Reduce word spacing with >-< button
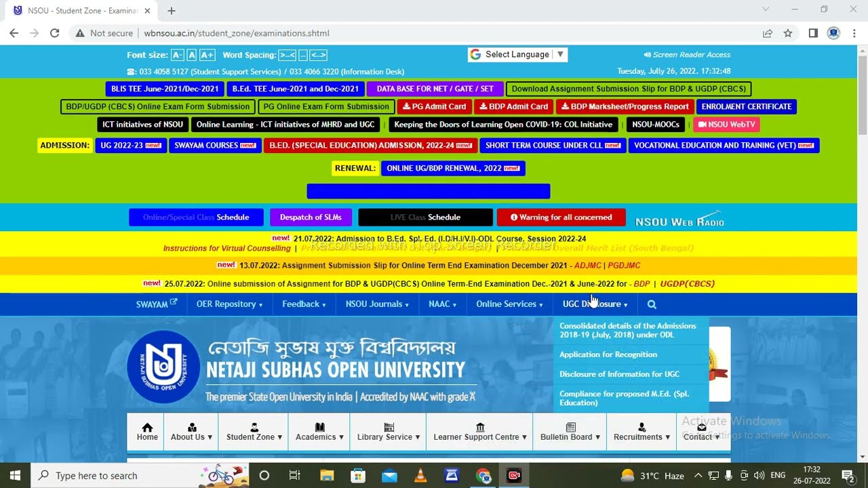This screenshot has height=488, width=868. click(288, 55)
